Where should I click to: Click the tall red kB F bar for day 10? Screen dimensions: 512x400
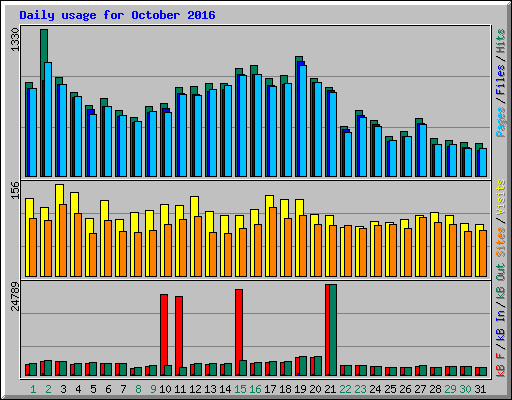coord(164,334)
